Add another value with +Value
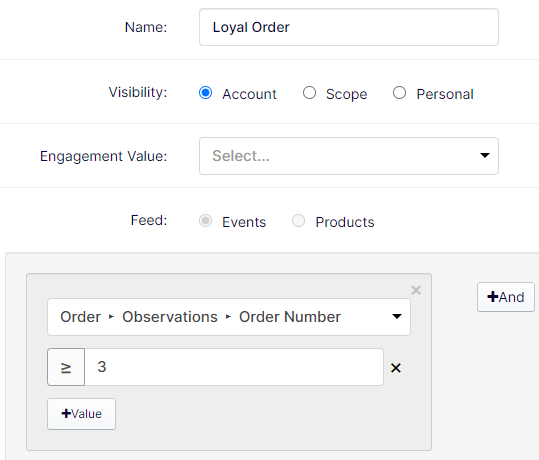The width and height of the screenshot is (539, 460). pos(81,414)
